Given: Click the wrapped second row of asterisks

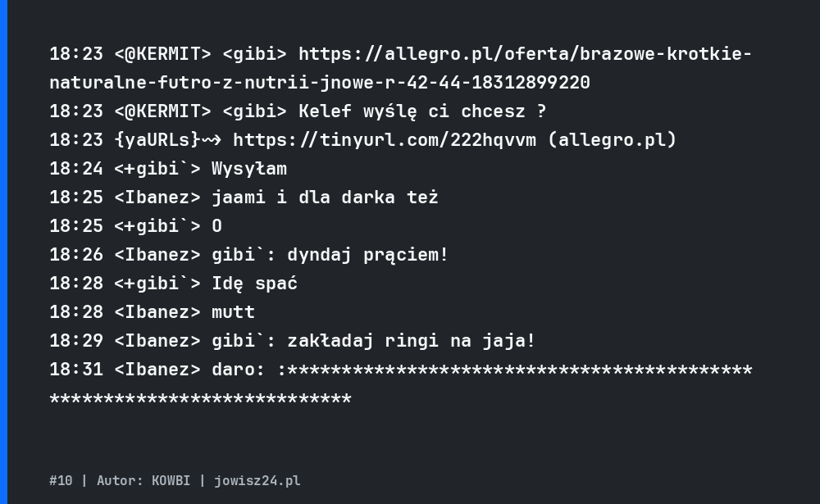Looking at the screenshot, I should click(x=200, y=399).
